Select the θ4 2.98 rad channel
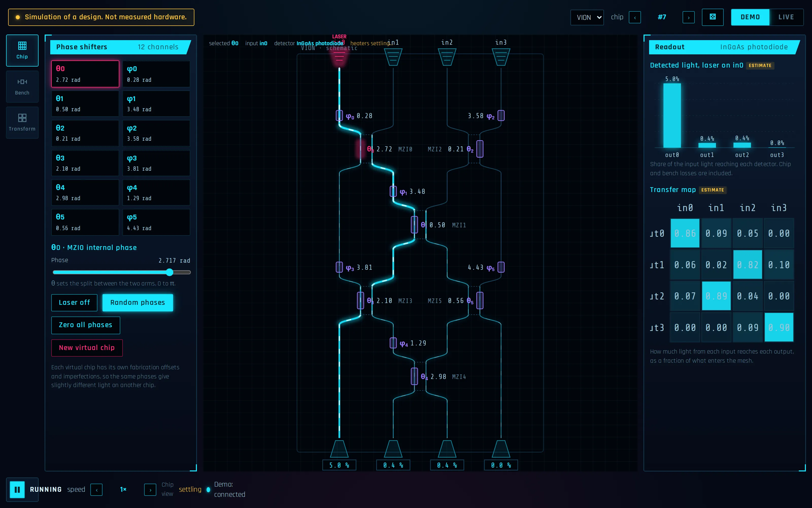 point(85,193)
